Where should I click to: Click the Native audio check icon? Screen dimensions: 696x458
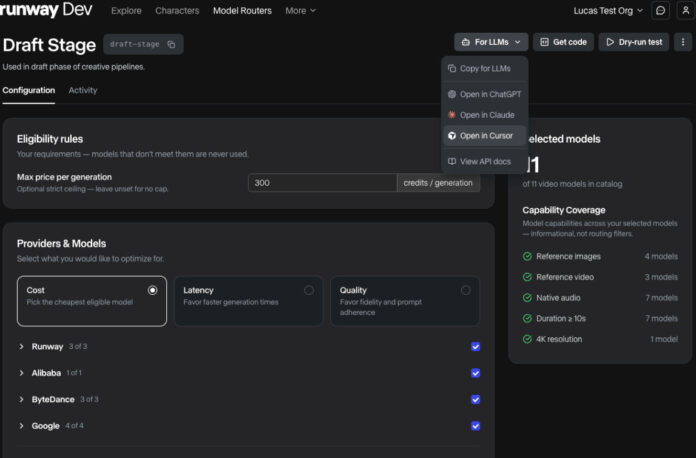tap(527, 298)
